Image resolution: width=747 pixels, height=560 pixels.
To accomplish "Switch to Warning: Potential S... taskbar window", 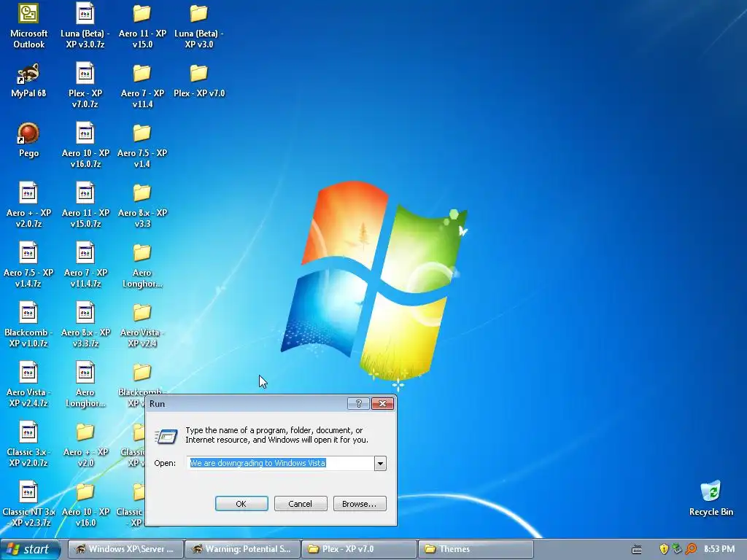I will pyautogui.click(x=242, y=549).
